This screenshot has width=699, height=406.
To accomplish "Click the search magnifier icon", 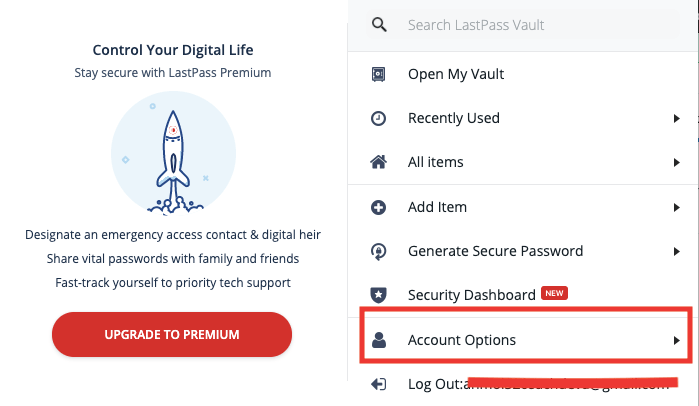I will (379, 25).
